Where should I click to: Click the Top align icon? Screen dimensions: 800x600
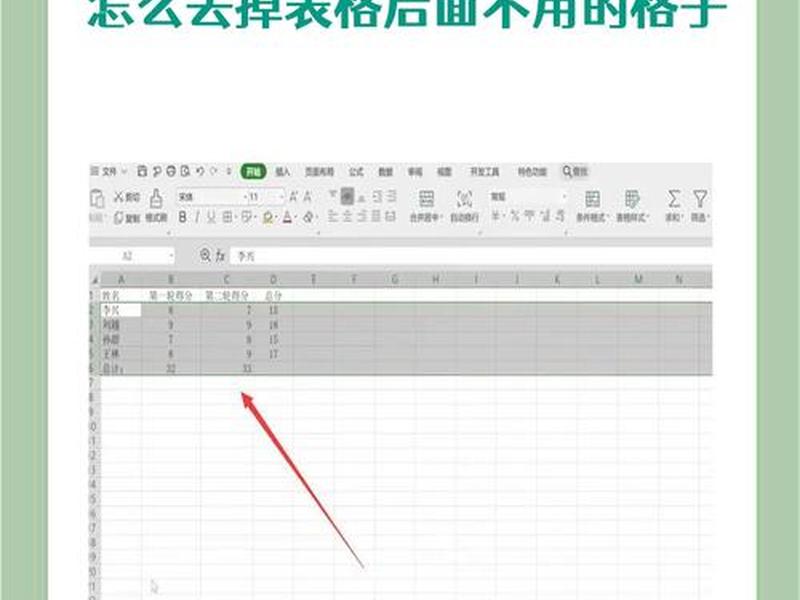[333, 196]
